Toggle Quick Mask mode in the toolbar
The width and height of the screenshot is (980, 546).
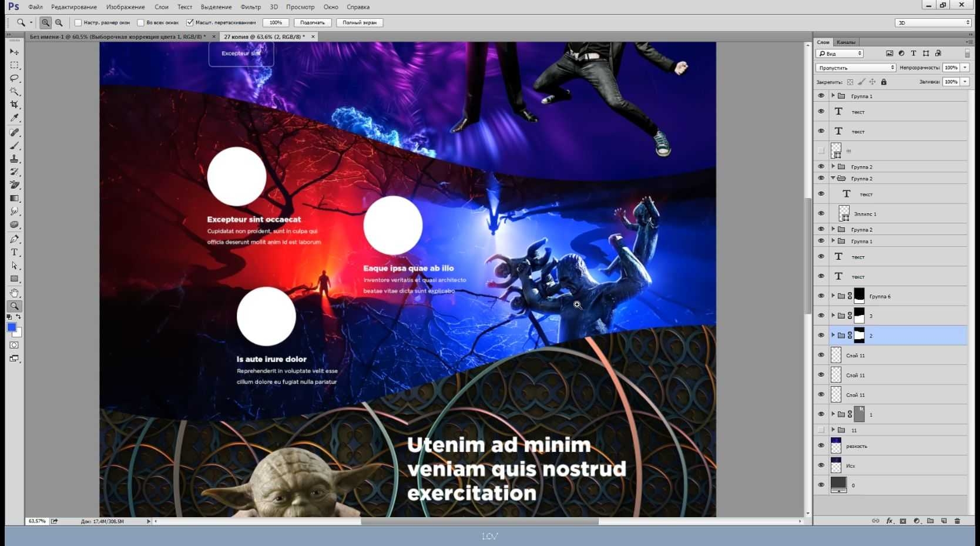15,345
